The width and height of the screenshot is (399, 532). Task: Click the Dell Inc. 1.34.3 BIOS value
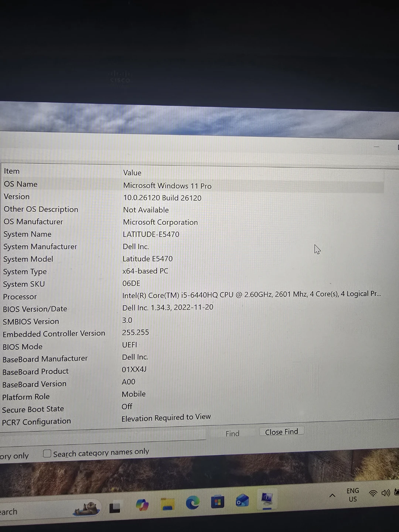(x=168, y=307)
